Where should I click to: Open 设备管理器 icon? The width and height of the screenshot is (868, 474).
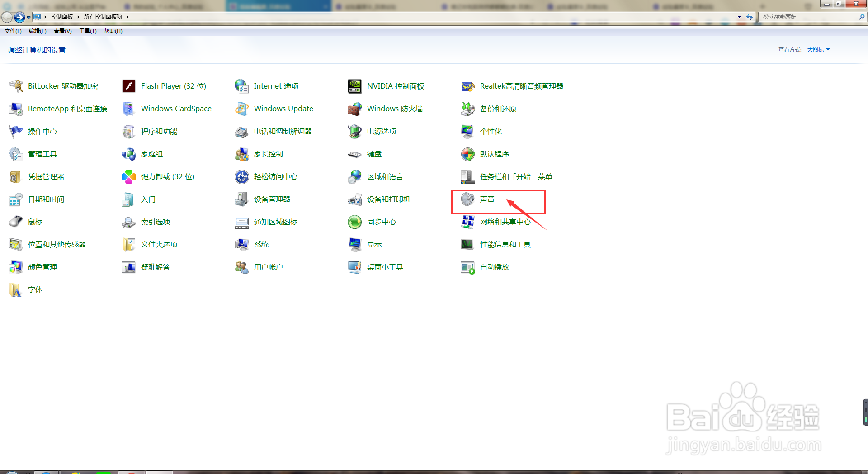242,199
